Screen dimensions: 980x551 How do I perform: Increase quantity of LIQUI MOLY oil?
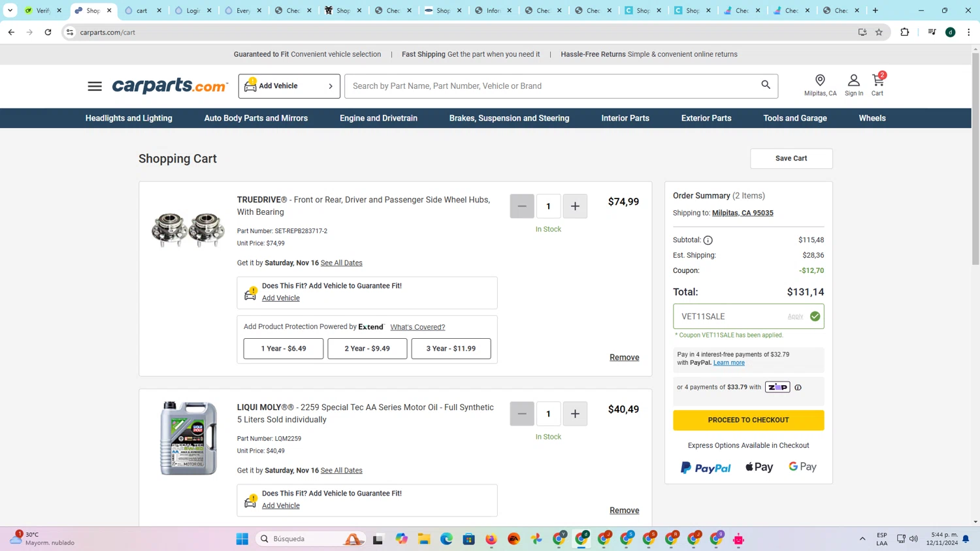pos(575,414)
